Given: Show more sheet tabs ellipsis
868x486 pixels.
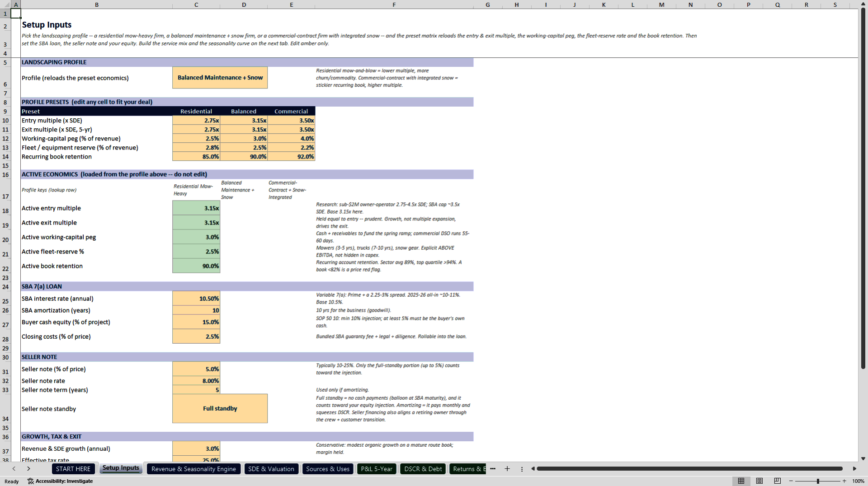Looking at the screenshot, I should click(493, 469).
